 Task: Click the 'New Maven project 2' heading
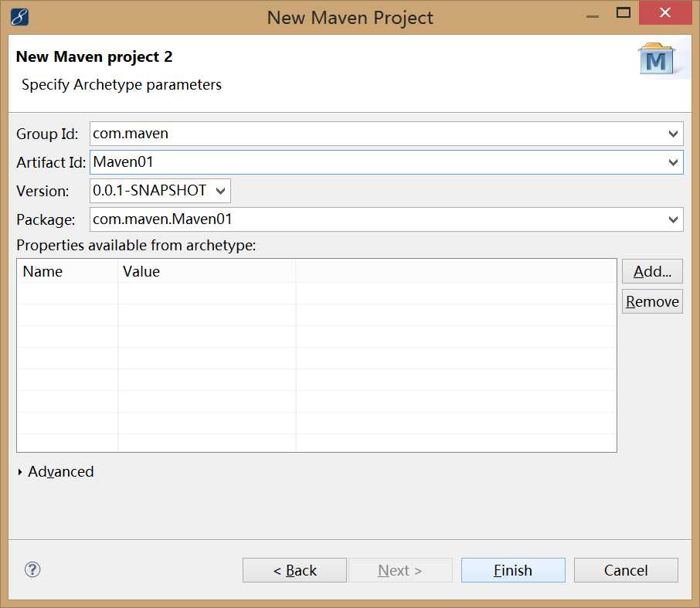click(94, 56)
